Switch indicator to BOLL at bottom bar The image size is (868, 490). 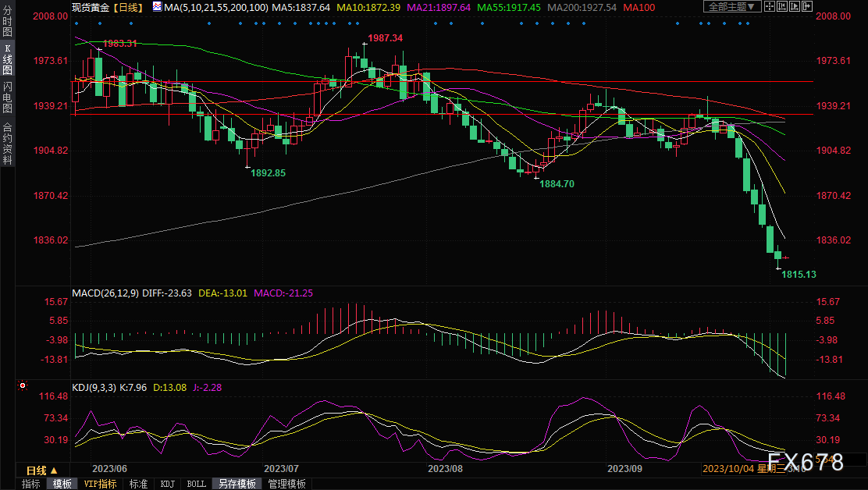tap(196, 484)
